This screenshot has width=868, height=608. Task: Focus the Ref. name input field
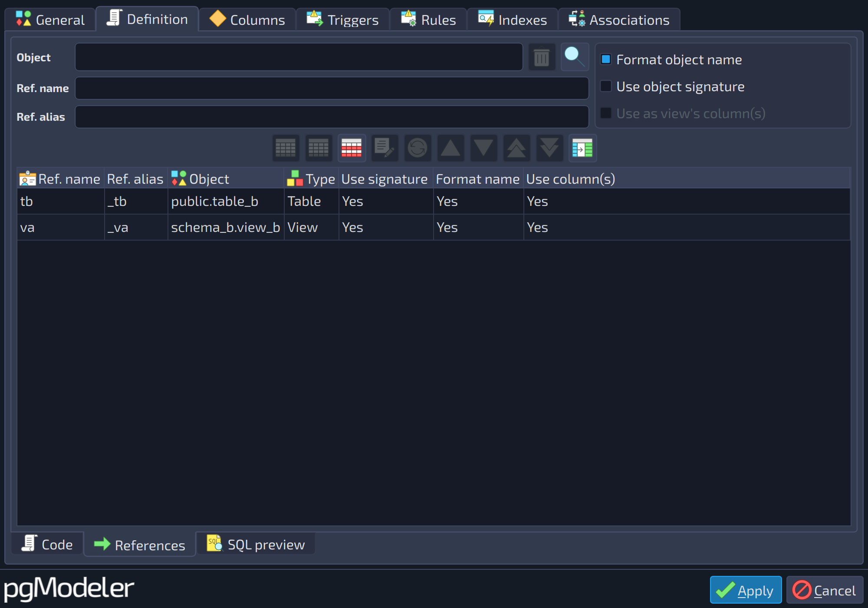click(332, 88)
